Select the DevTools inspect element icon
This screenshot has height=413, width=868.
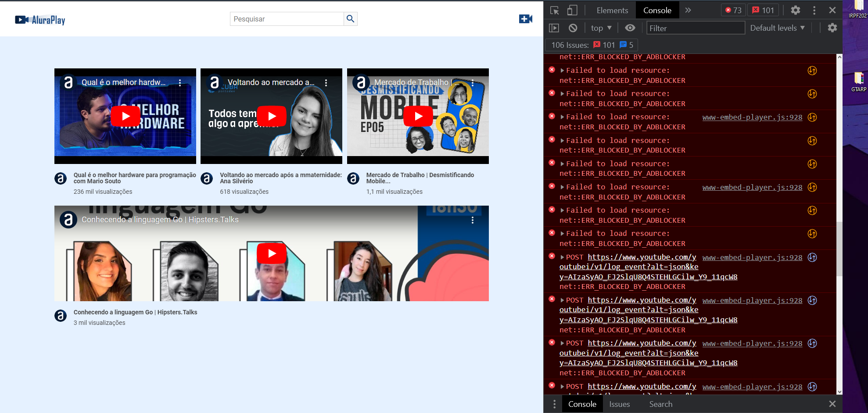(x=555, y=10)
